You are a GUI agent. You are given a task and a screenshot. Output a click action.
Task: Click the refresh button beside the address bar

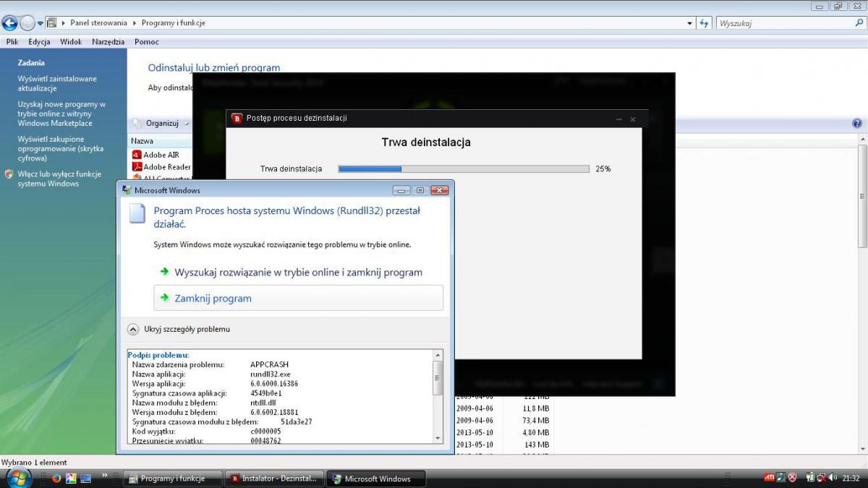pyautogui.click(x=705, y=23)
